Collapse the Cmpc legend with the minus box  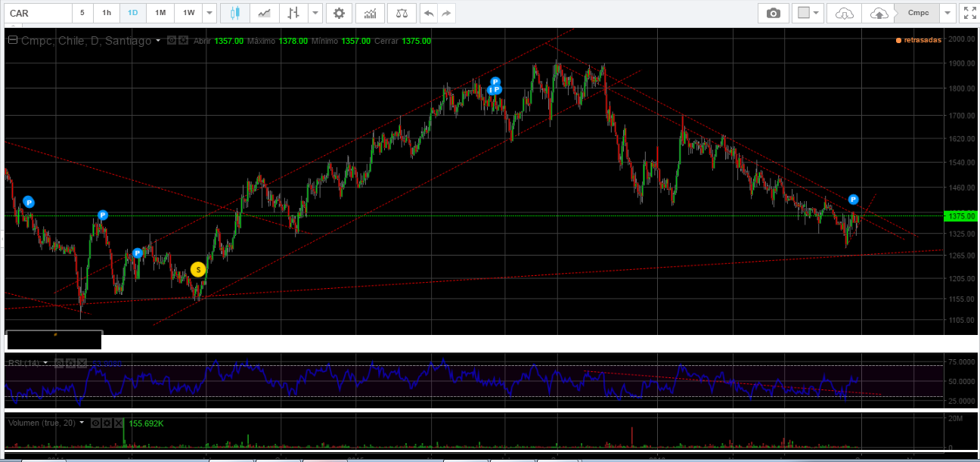[12, 41]
